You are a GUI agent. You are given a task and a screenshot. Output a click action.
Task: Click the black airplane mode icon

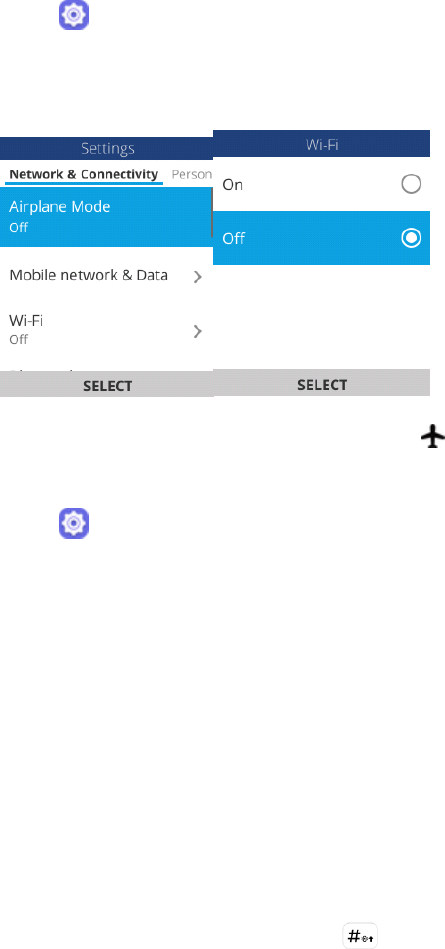click(x=433, y=436)
